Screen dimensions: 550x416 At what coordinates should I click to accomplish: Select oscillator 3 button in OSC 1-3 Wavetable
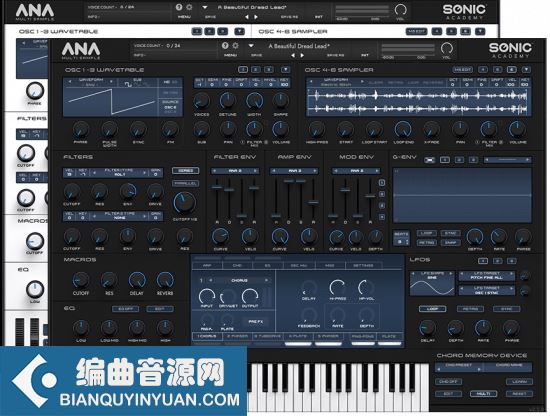(x=269, y=69)
